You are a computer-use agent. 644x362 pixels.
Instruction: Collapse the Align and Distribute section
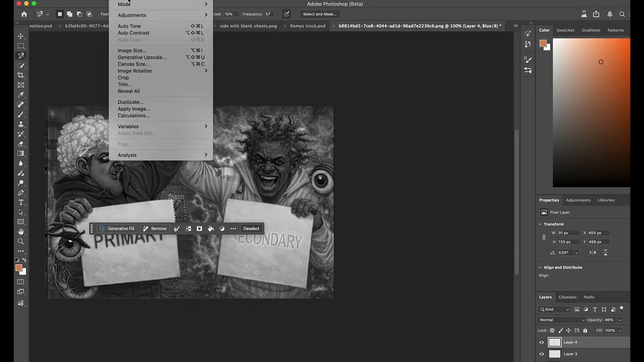point(540,267)
